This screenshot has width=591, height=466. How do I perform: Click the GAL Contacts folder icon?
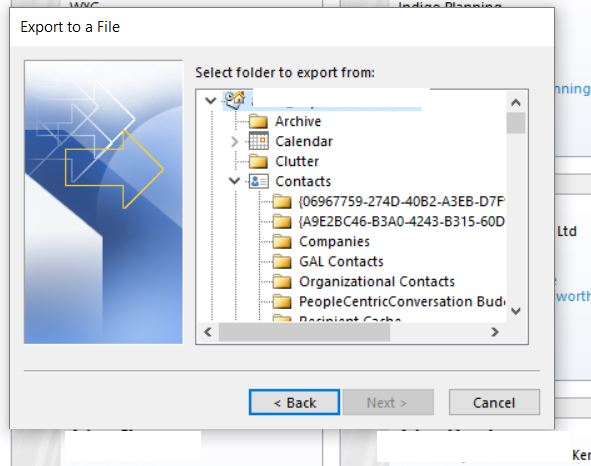click(282, 262)
